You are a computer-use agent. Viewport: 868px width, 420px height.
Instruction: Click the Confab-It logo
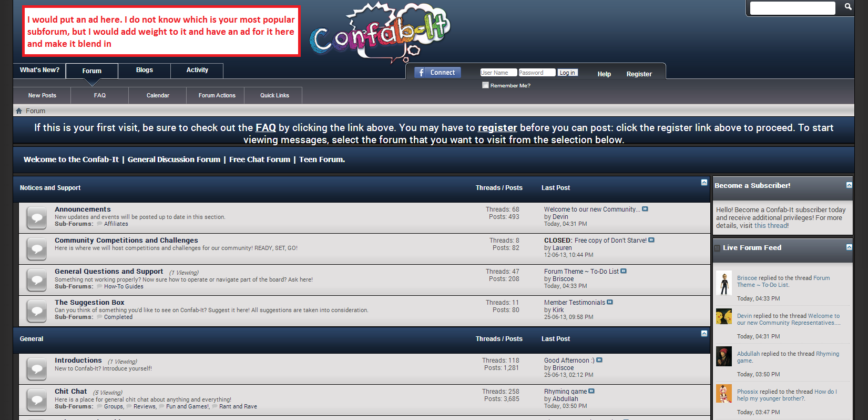(380, 33)
